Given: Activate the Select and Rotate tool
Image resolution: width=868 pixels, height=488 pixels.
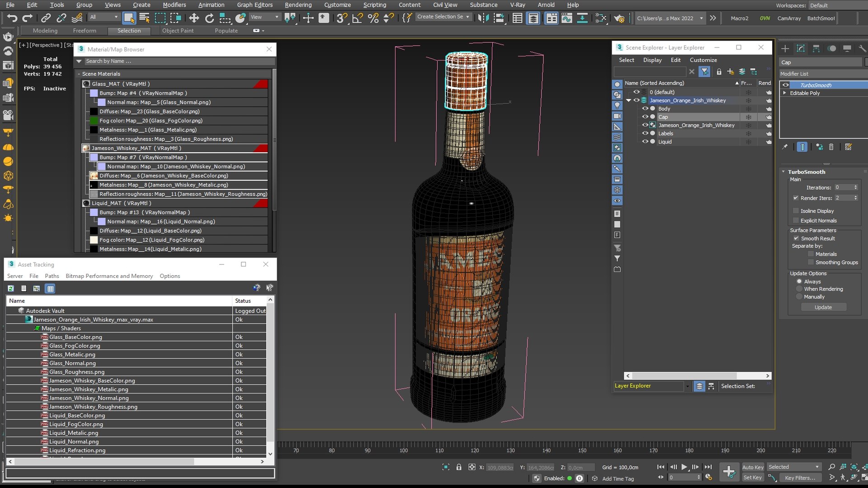Looking at the screenshot, I should (209, 18).
